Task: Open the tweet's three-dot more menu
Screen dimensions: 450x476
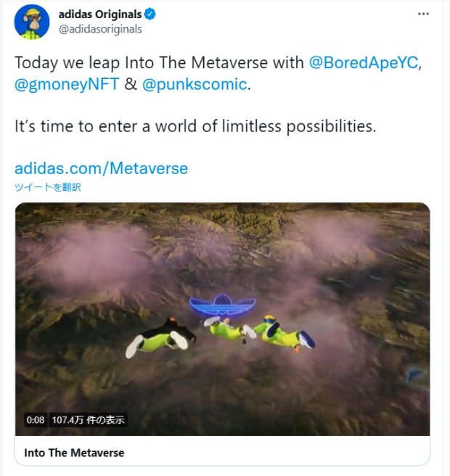Action: 423,14
